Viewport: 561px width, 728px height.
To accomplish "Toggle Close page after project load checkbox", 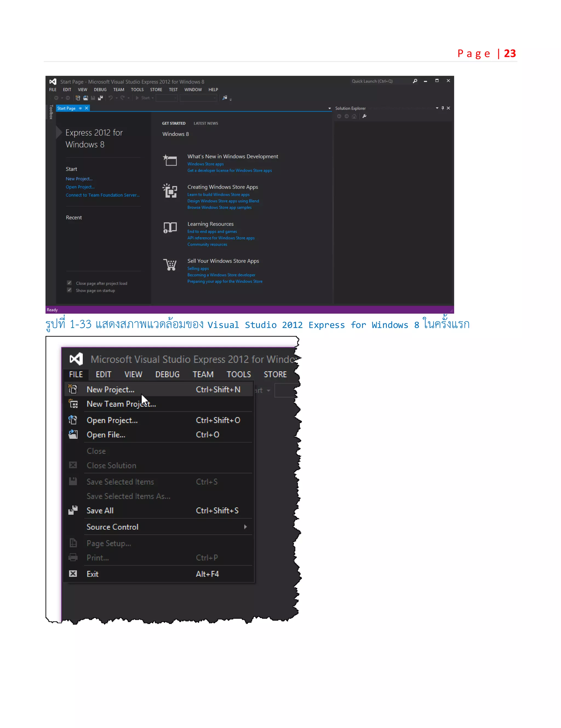I will point(69,283).
